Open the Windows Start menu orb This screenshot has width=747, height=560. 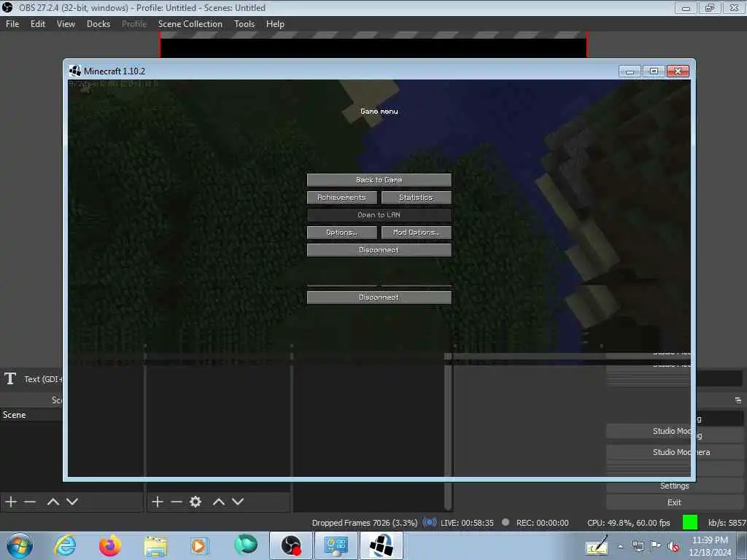tap(20, 545)
